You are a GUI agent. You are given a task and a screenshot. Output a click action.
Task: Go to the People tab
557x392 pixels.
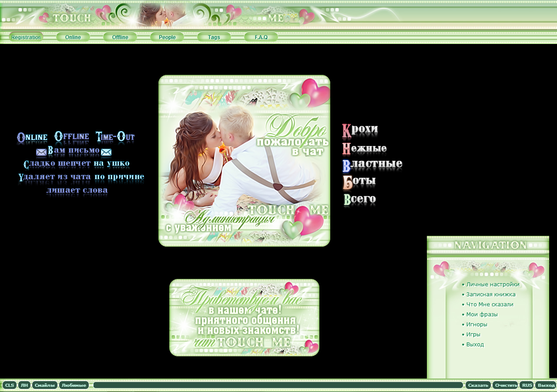[167, 37]
